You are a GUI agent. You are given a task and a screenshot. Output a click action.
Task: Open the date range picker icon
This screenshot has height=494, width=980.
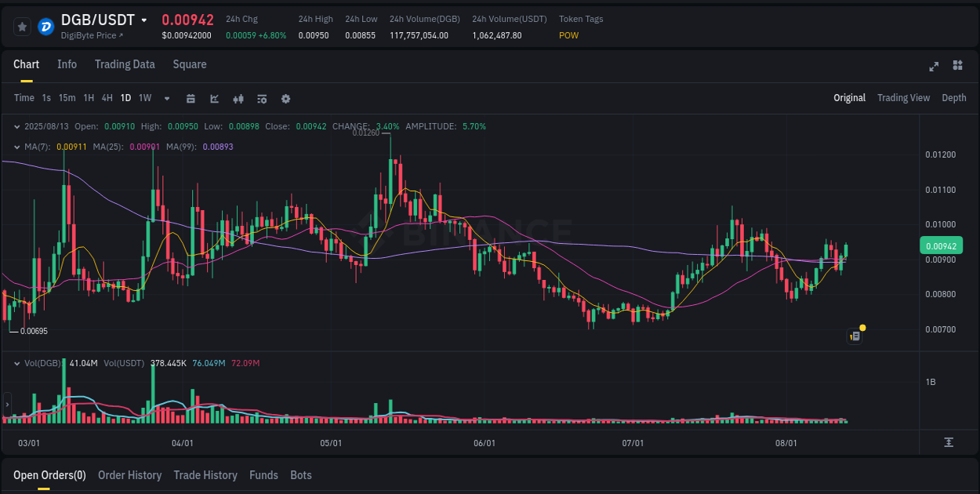click(x=191, y=99)
